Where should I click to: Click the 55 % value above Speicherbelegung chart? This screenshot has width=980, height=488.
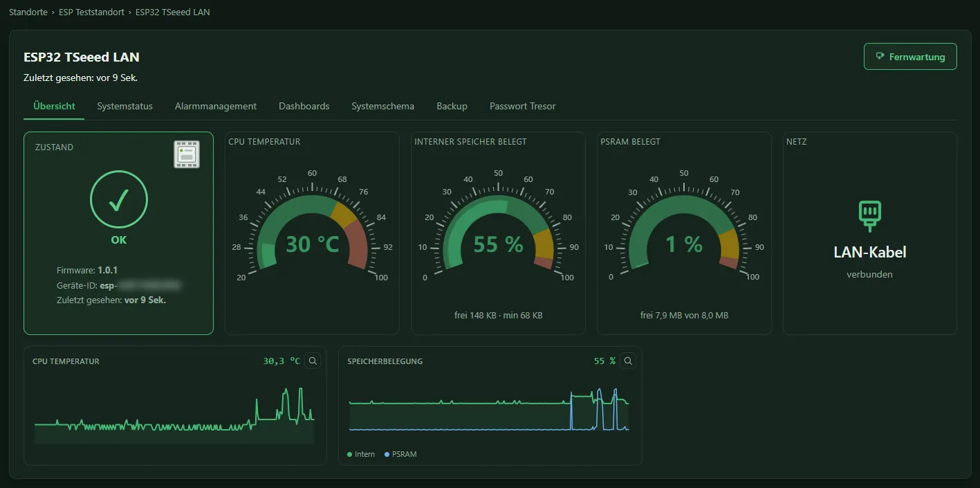[x=604, y=361]
